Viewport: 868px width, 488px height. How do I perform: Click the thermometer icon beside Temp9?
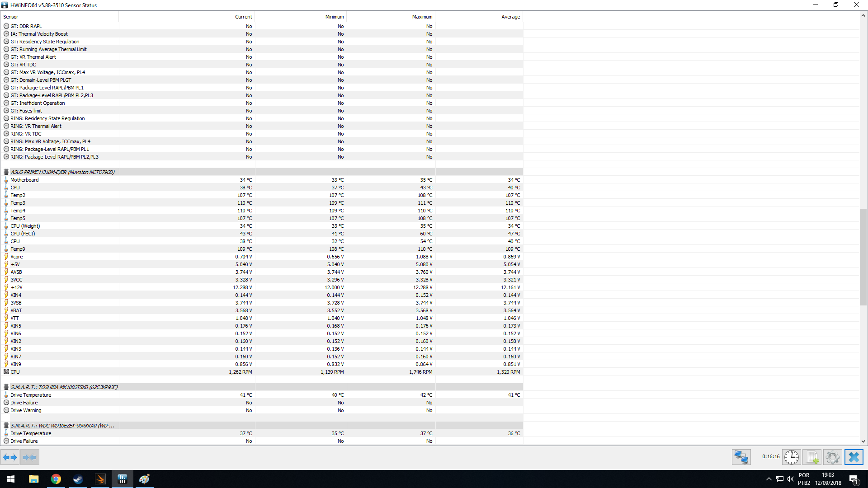pyautogui.click(x=6, y=249)
